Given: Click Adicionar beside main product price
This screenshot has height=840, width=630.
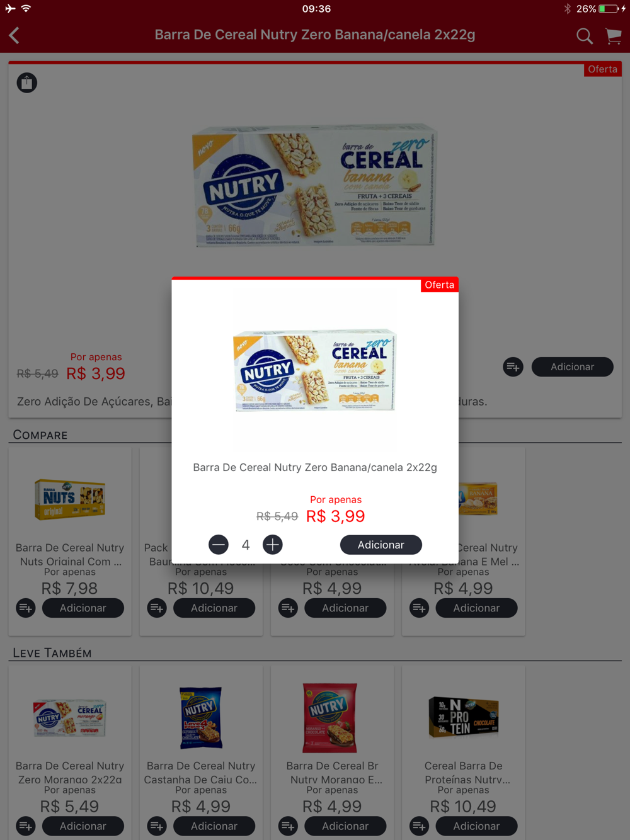Looking at the screenshot, I should [573, 367].
